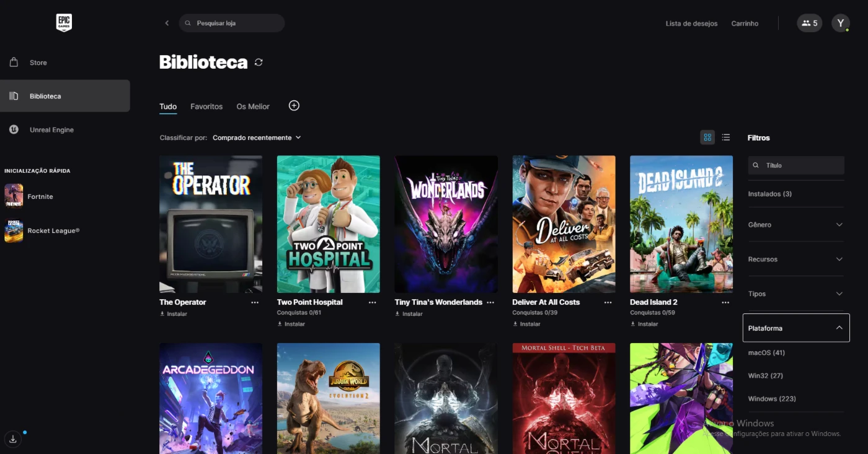Open Deliver At All Costs options menu

point(608,303)
